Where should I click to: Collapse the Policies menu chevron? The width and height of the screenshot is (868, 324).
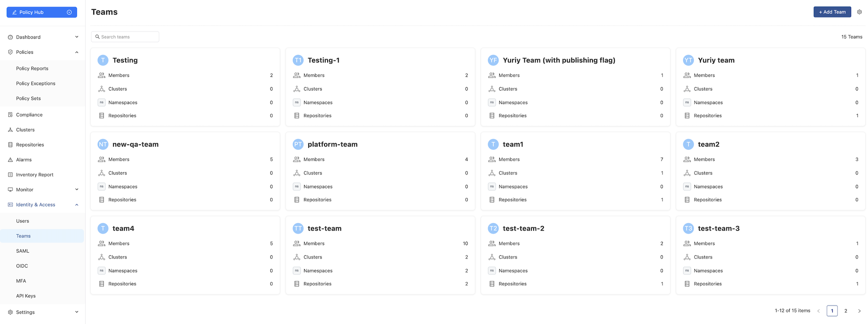coord(77,52)
